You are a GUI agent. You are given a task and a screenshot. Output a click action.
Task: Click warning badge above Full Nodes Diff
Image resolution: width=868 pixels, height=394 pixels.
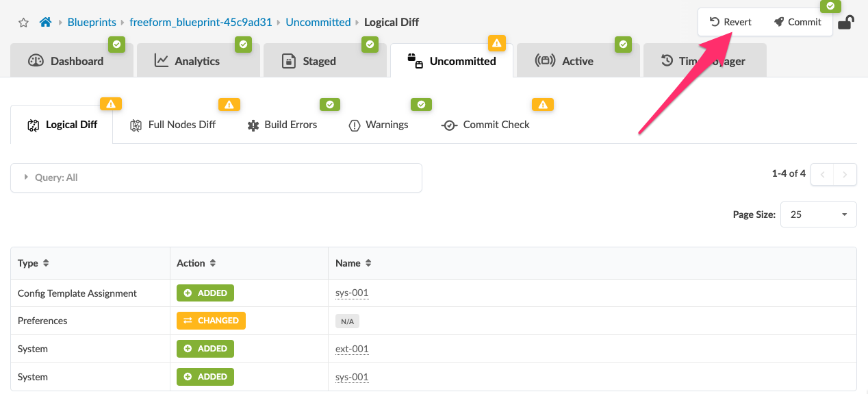tap(229, 105)
